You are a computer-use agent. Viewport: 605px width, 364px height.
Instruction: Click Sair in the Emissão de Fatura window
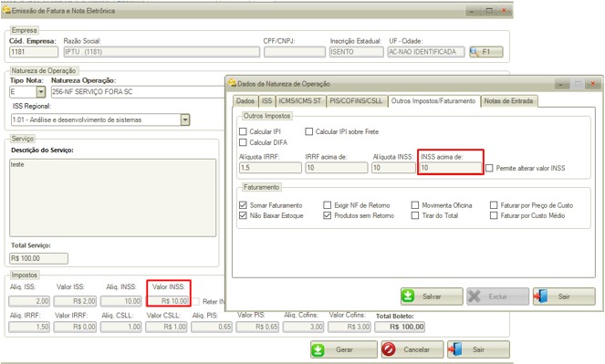478,349
